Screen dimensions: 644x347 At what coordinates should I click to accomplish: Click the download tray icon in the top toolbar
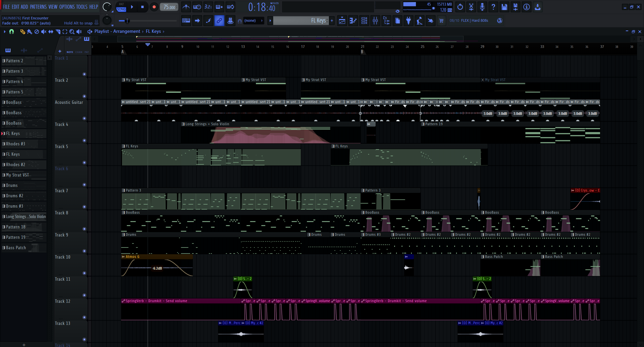[x=538, y=7]
